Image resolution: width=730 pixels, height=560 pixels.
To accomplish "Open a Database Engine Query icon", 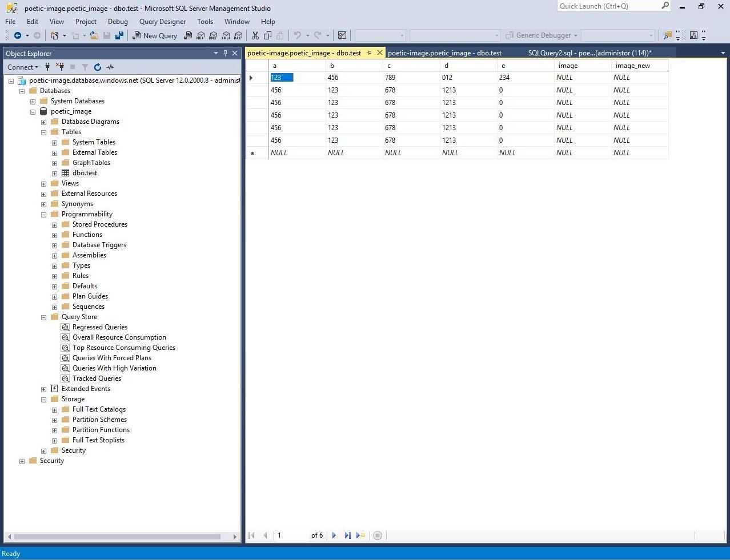I will click(x=188, y=35).
